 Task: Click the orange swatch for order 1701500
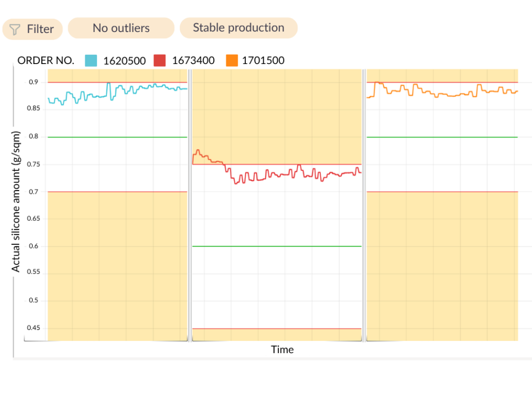232,60
